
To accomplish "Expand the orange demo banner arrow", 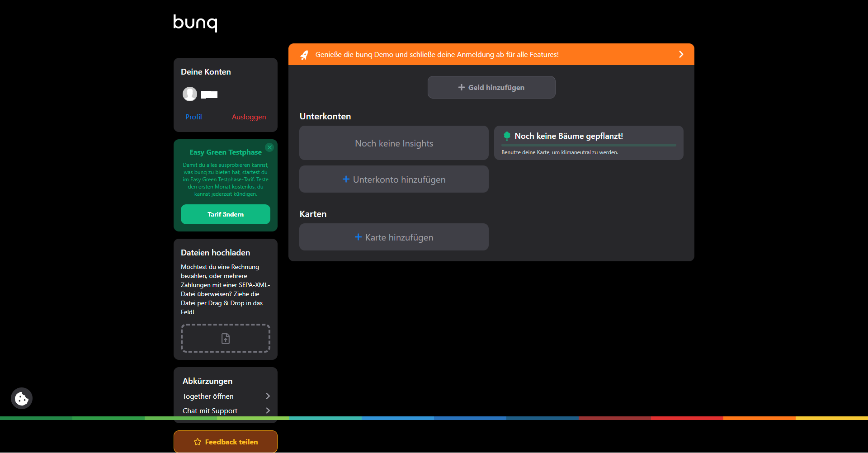I will pyautogui.click(x=681, y=54).
